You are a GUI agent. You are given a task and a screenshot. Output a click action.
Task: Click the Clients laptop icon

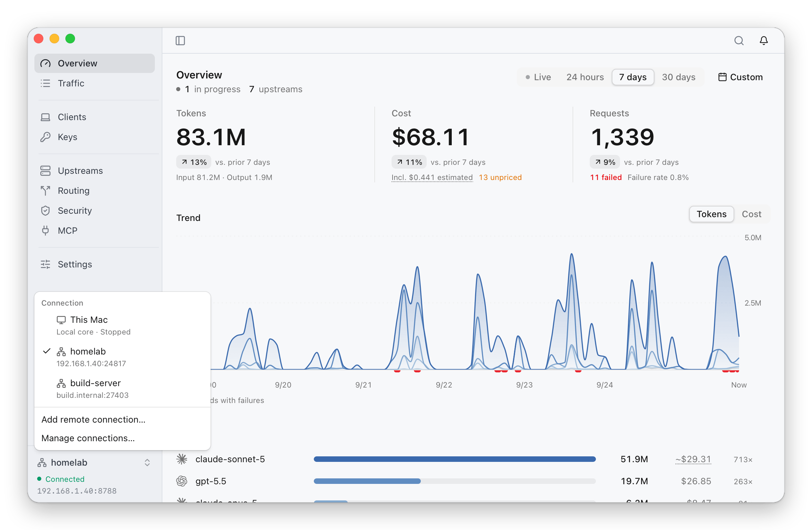45,117
